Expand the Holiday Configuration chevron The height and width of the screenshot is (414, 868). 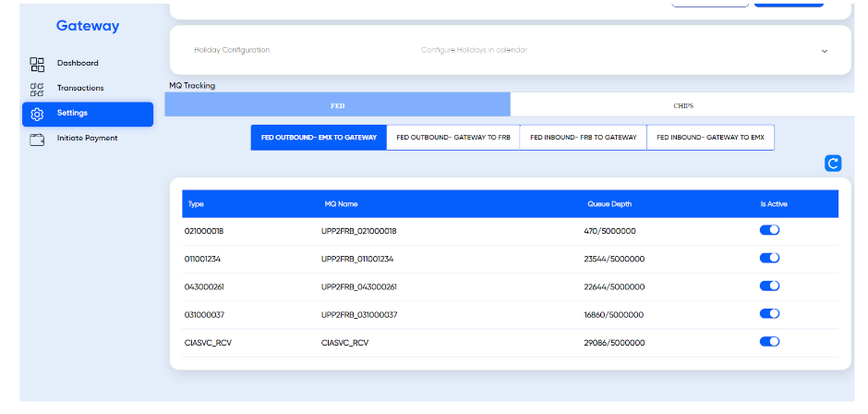[x=825, y=51]
